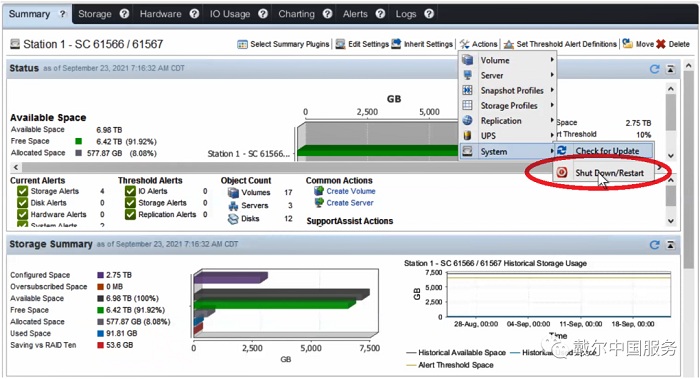Click the Actions wrench icon
700x379 pixels.
[x=465, y=44]
